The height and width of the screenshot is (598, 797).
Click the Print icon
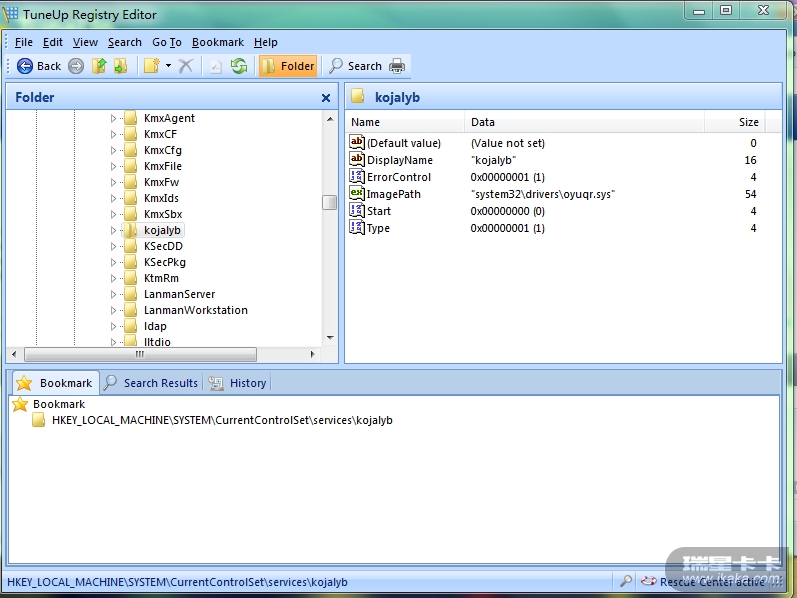pos(397,66)
